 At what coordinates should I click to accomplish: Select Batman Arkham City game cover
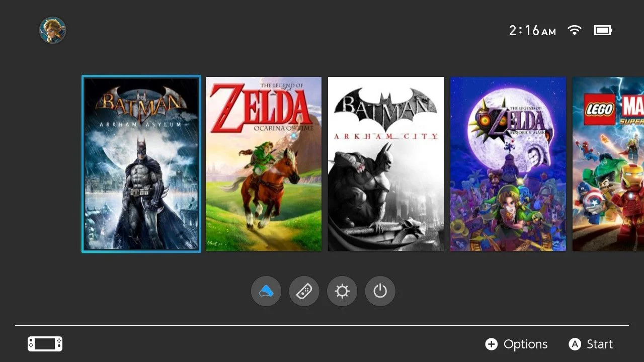point(386,164)
